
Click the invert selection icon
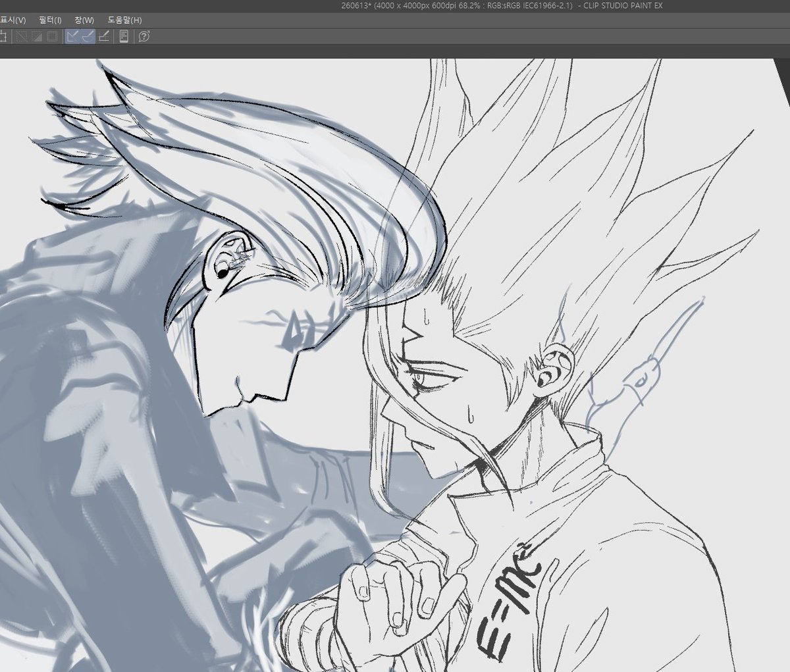[x=37, y=36]
